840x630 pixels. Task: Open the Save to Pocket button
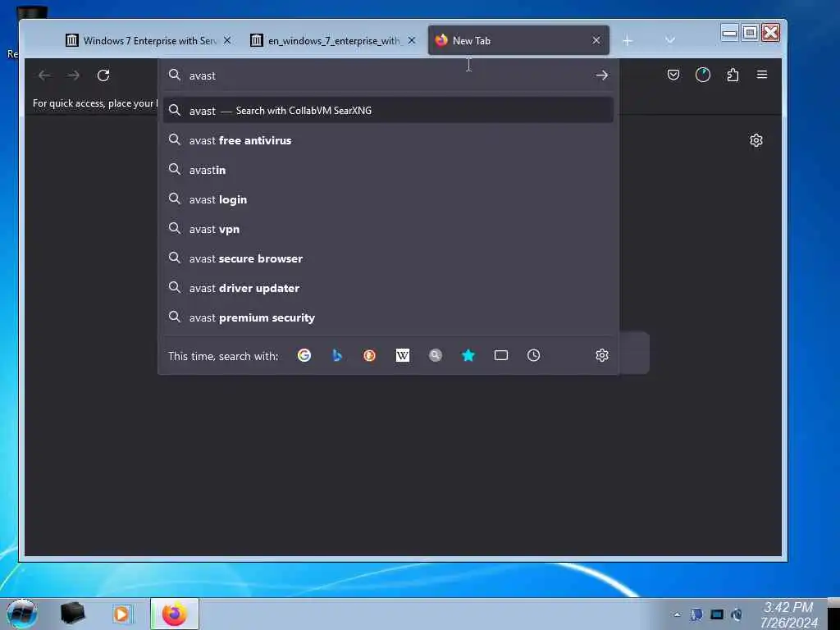pyautogui.click(x=673, y=75)
